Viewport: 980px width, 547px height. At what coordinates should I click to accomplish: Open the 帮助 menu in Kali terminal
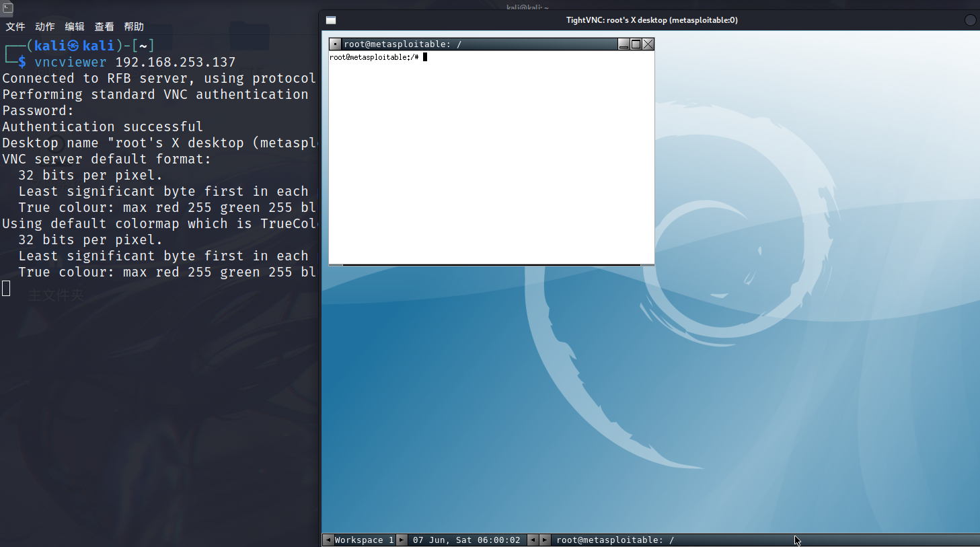click(x=134, y=27)
